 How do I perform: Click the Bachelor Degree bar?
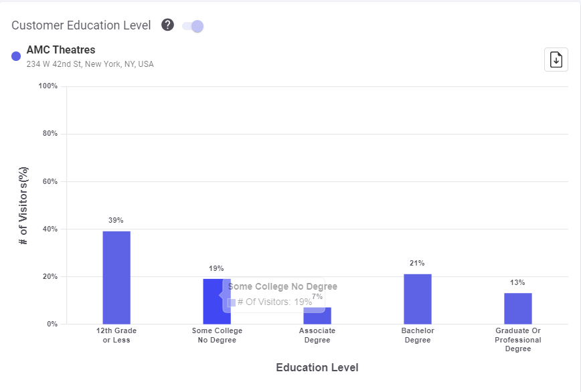[418, 299]
